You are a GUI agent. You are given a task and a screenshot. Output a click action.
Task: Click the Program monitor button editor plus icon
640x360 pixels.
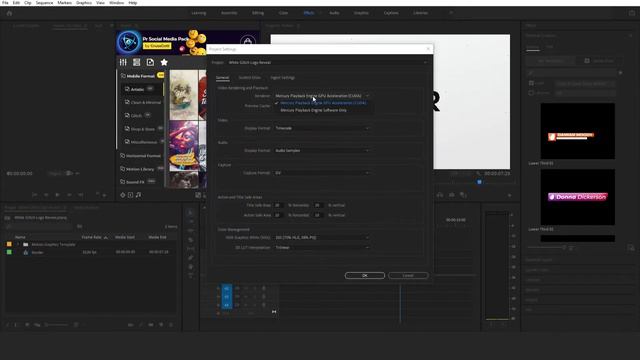[509, 196]
